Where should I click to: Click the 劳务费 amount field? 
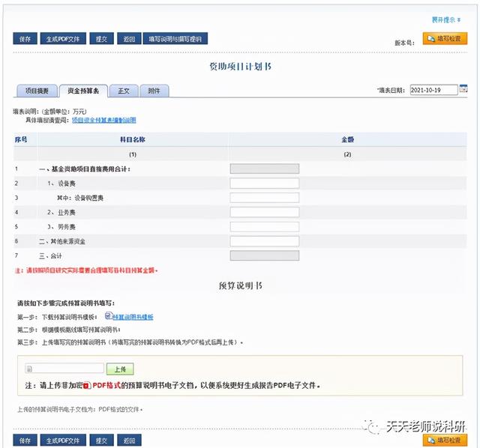[265, 226]
